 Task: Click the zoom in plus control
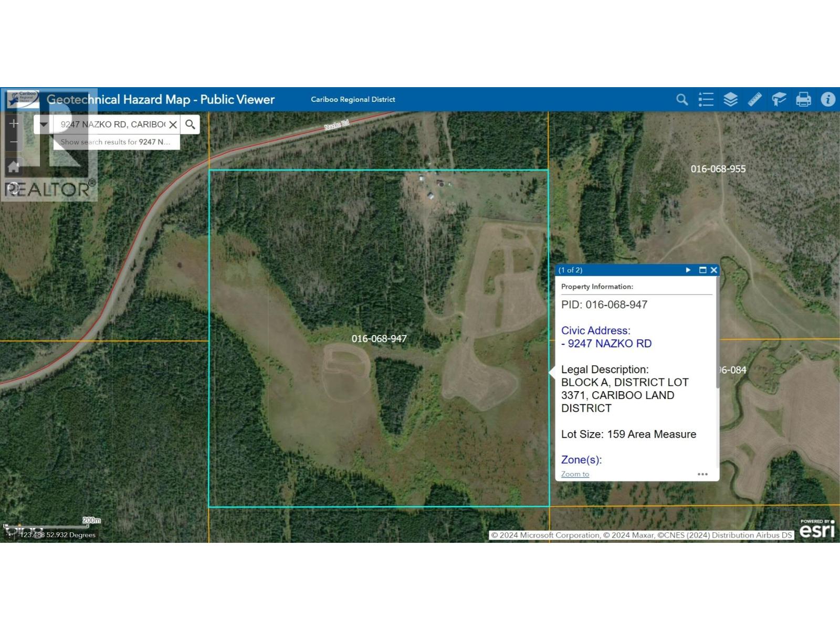(13, 123)
